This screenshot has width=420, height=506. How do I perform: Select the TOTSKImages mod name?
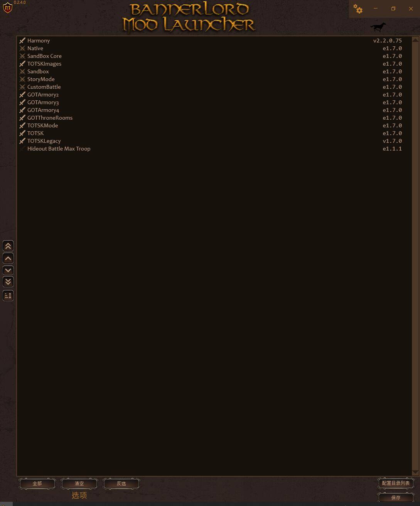point(44,64)
